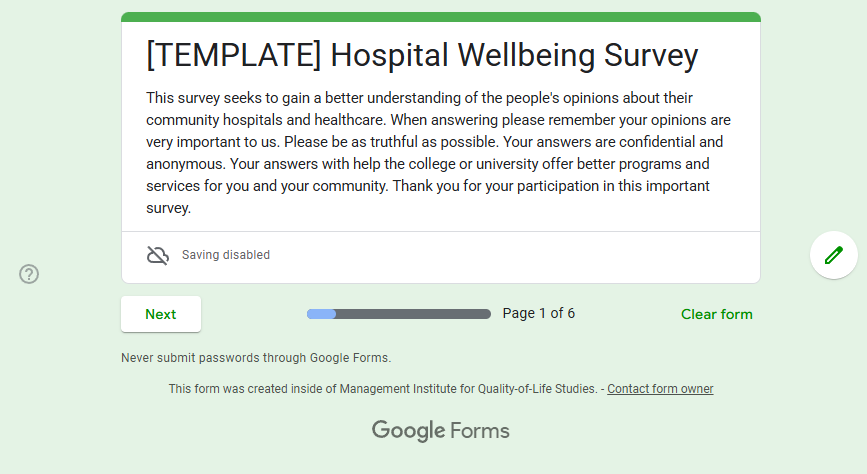867x474 pixels.
Task: Click the 'This form was created inside of' text
Action: [x=253, y=389]
